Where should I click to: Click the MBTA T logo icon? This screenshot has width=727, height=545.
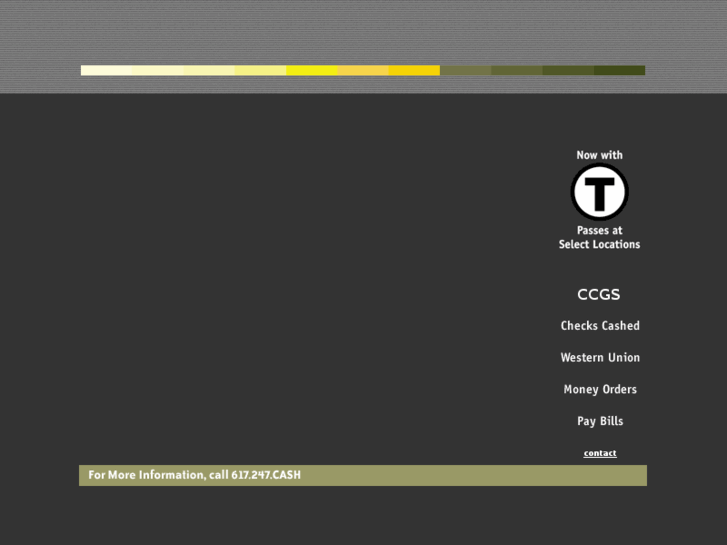tap(599, 192)
